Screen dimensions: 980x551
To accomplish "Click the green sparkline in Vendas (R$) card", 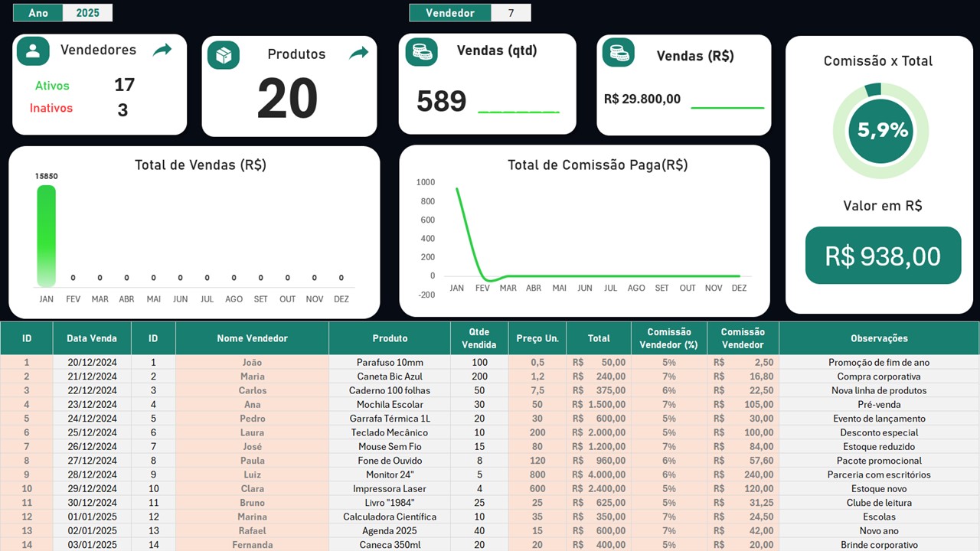I will (x=727, y=108).
